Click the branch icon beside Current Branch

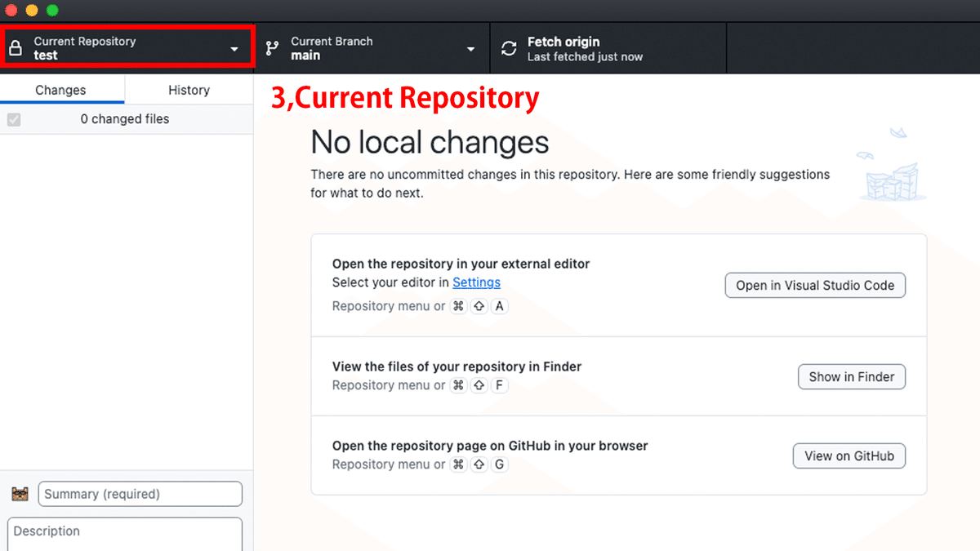[272, 48]
